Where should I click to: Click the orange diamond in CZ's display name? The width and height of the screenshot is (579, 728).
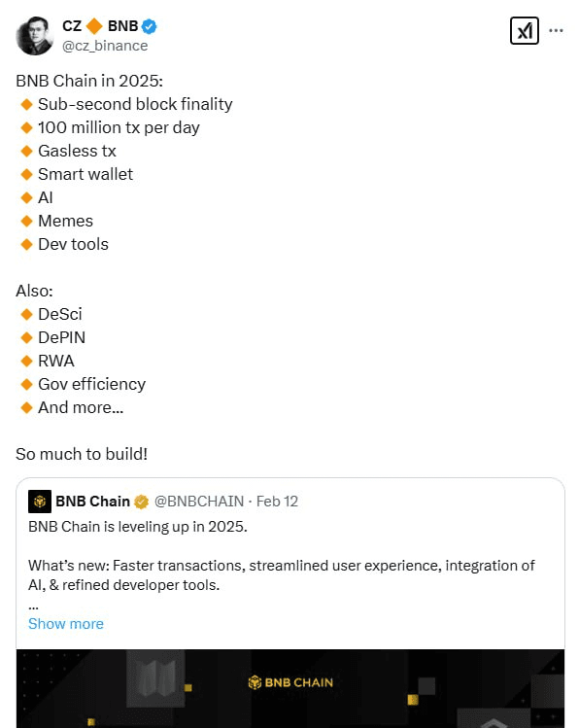[x=94, y=26]
